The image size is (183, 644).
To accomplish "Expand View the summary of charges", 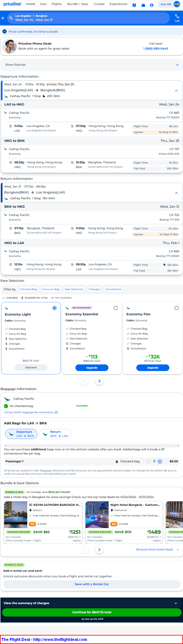I will coord(91,603).
